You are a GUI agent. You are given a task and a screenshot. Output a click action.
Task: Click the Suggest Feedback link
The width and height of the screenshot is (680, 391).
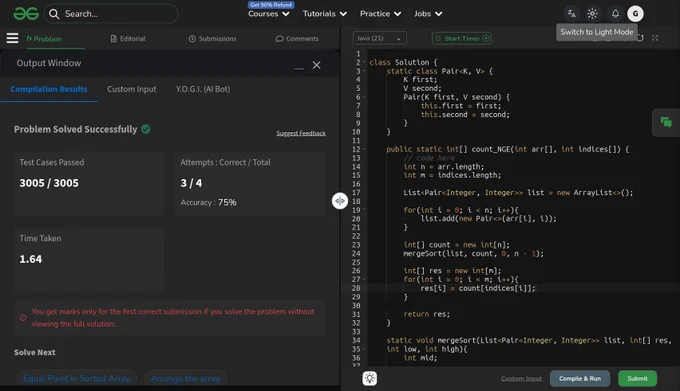point(301,133)
